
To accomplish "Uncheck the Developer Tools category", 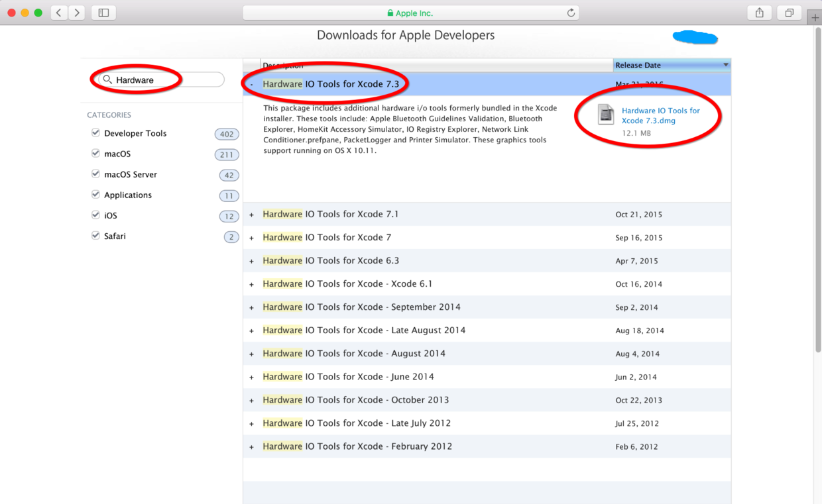I will (x=95, y=132).
